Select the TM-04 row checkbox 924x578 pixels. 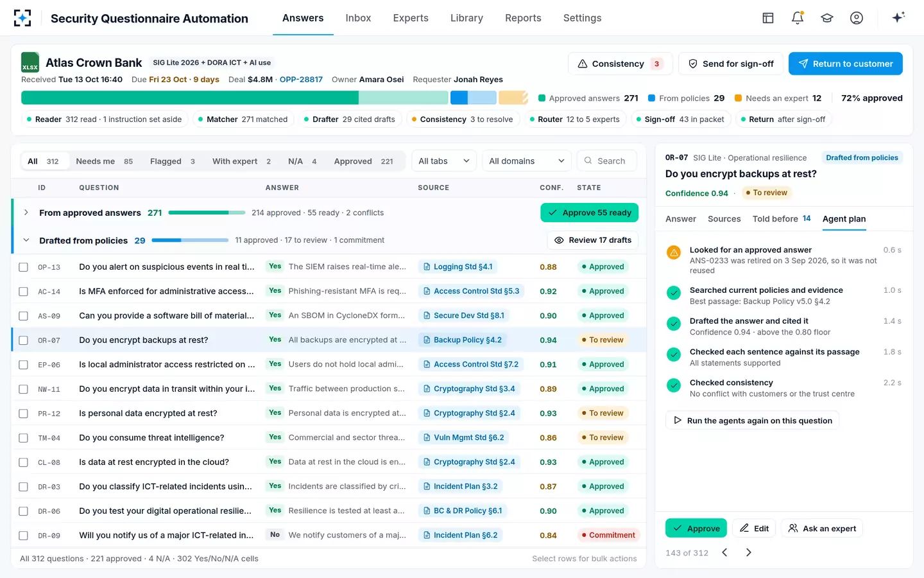24,438
